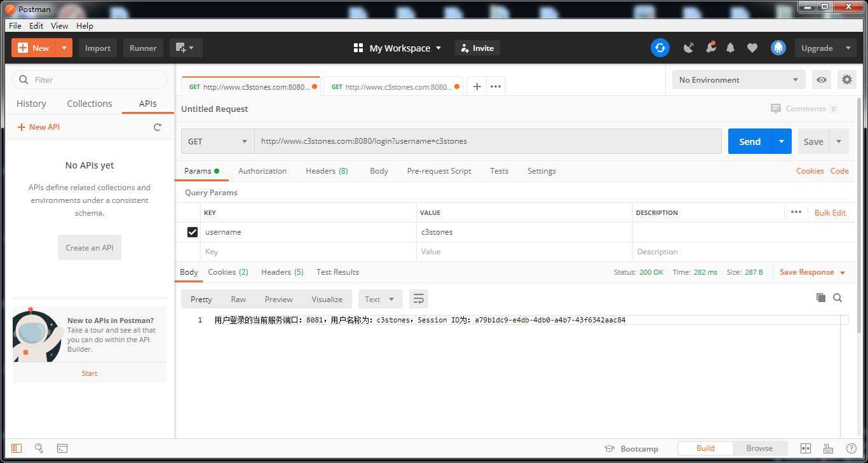Uncheck the username query param

pos(193,232)
